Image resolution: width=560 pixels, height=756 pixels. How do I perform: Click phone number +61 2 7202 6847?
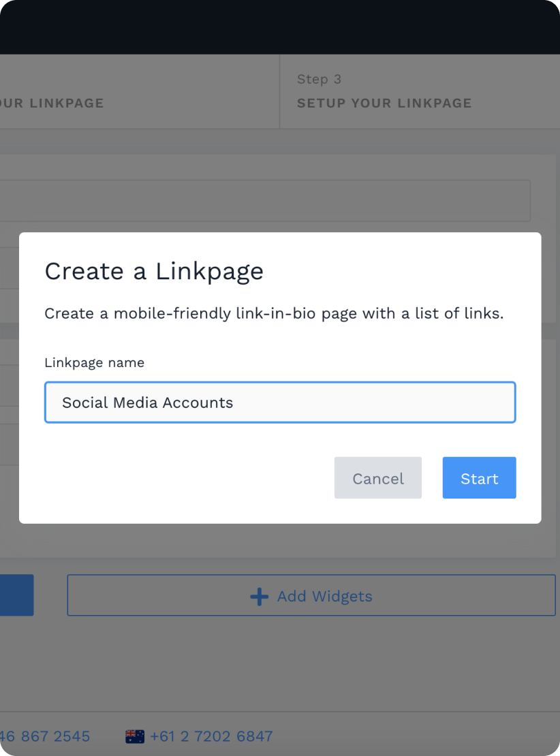[x=211, y=736]
